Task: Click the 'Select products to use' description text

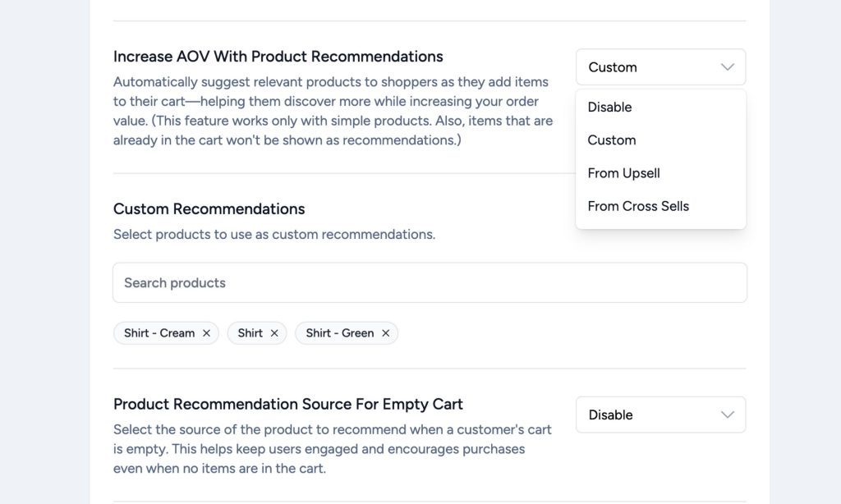Action: pos(273,235)
